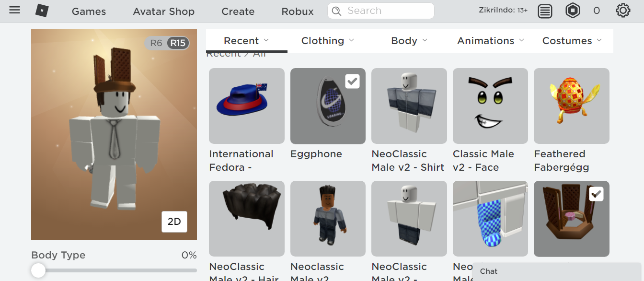Open the Robux page link

click(298, 12)
